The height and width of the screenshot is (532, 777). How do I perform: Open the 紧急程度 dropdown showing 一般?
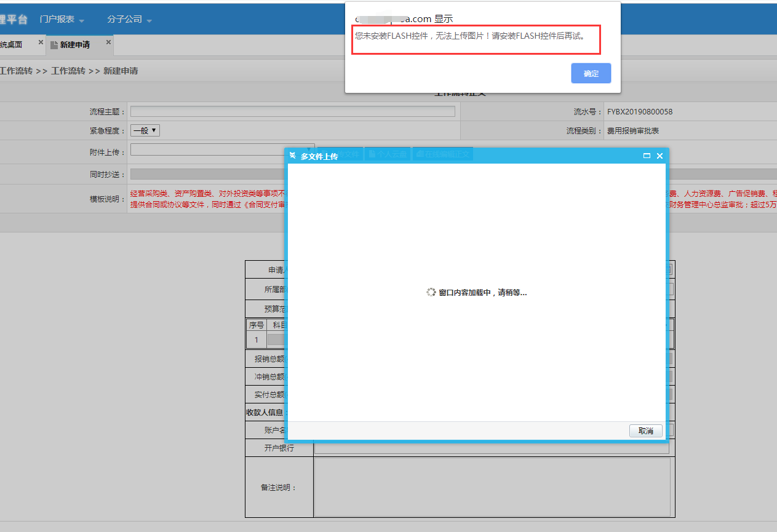click(x=145, y=130)
